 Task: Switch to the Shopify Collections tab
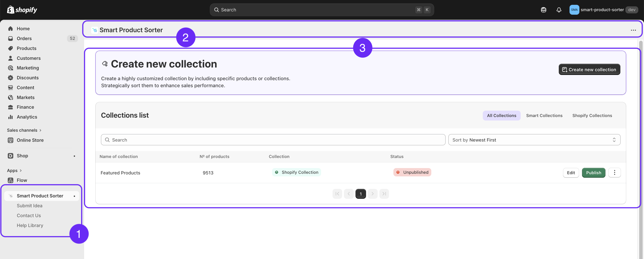click(592, 115)
